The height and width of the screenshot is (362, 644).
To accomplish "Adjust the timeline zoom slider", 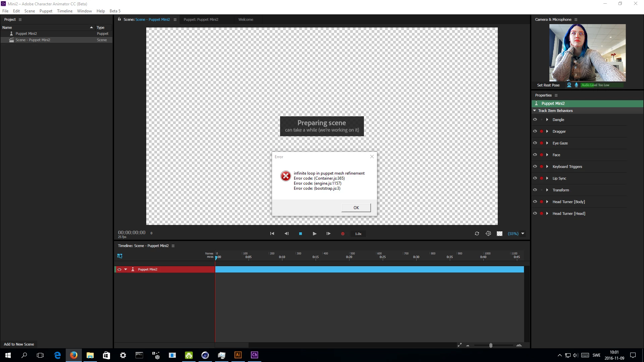I will (x=491, y=345).
